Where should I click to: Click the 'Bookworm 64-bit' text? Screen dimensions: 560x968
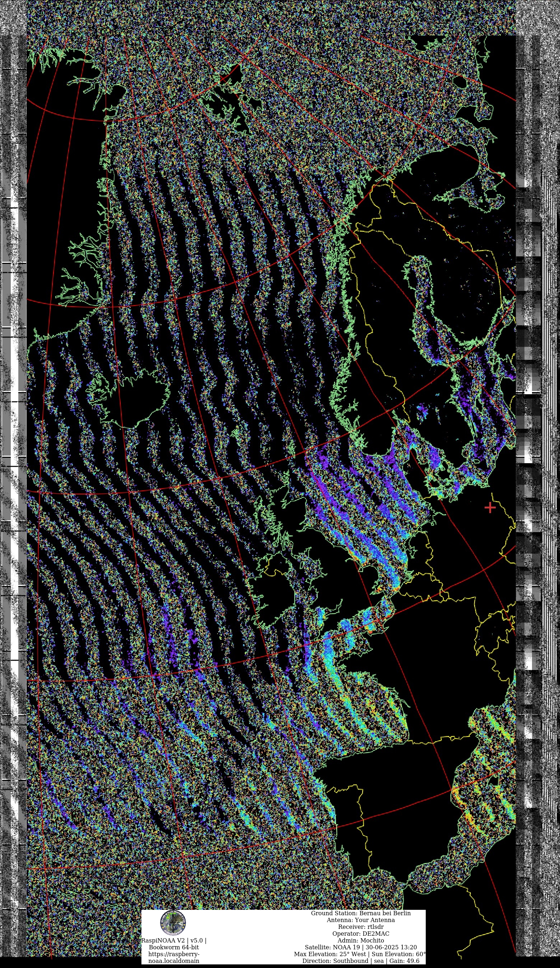(174, 947)
